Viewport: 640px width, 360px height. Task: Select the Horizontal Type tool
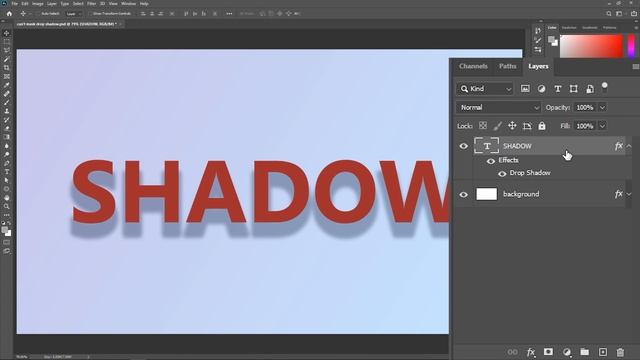click(7, 172)
